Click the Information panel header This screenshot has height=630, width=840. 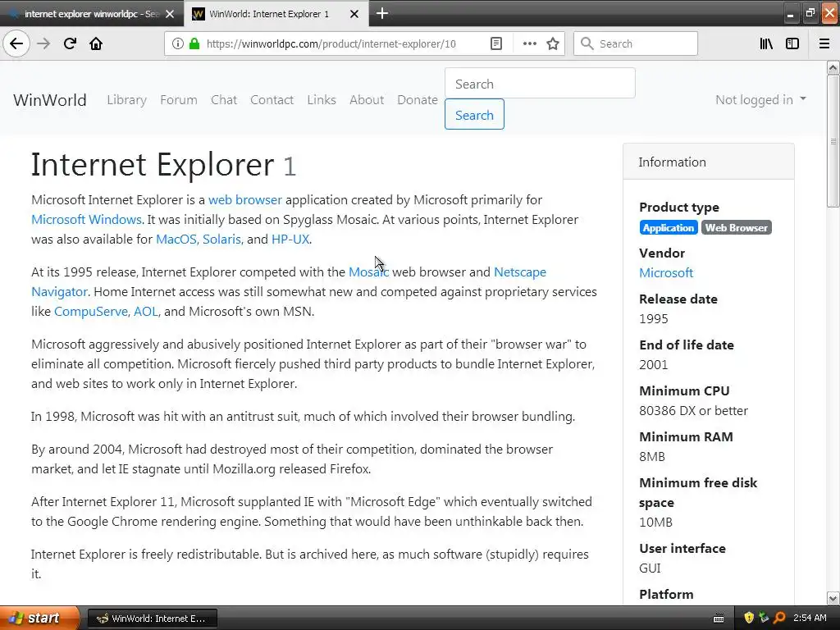[708, 162]
